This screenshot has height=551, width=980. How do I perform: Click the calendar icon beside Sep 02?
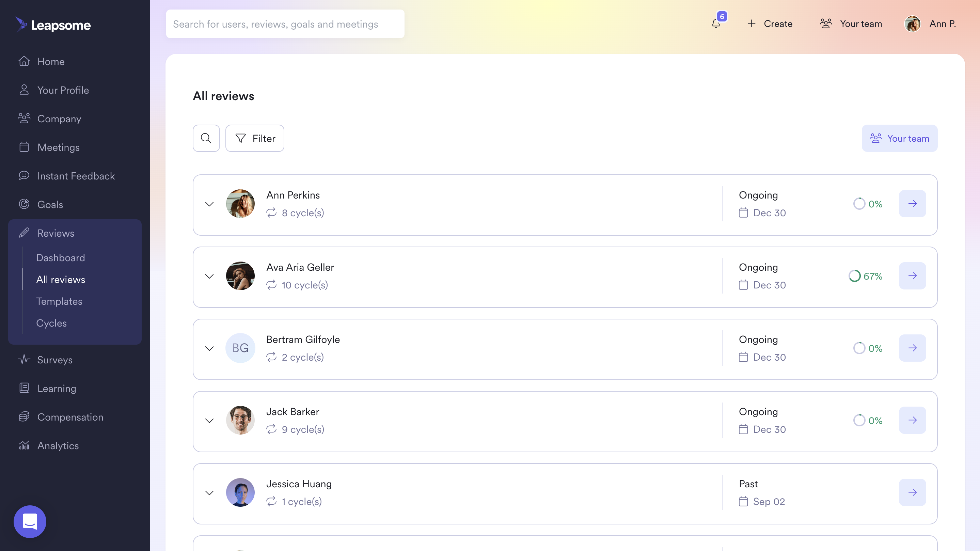point(743,502)
